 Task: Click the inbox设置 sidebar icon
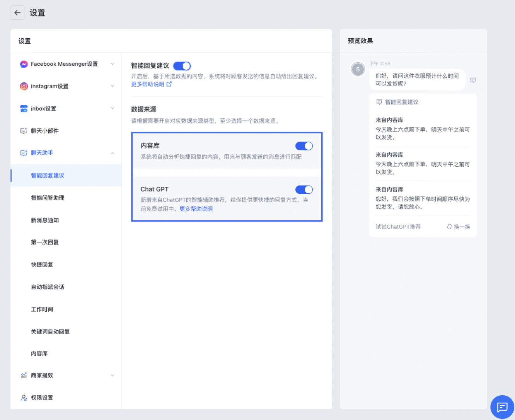[x=24, y=109]
